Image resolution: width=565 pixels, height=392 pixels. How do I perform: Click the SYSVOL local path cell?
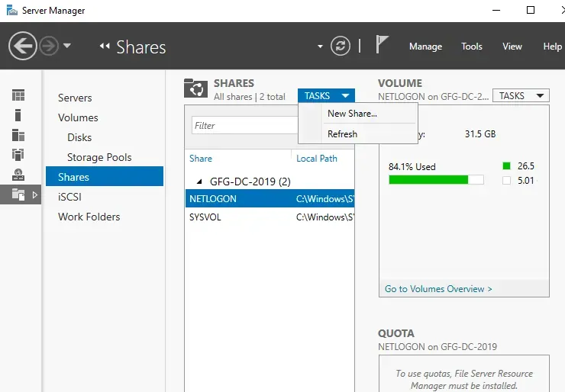pyautogui.click(x=325, y=217)
